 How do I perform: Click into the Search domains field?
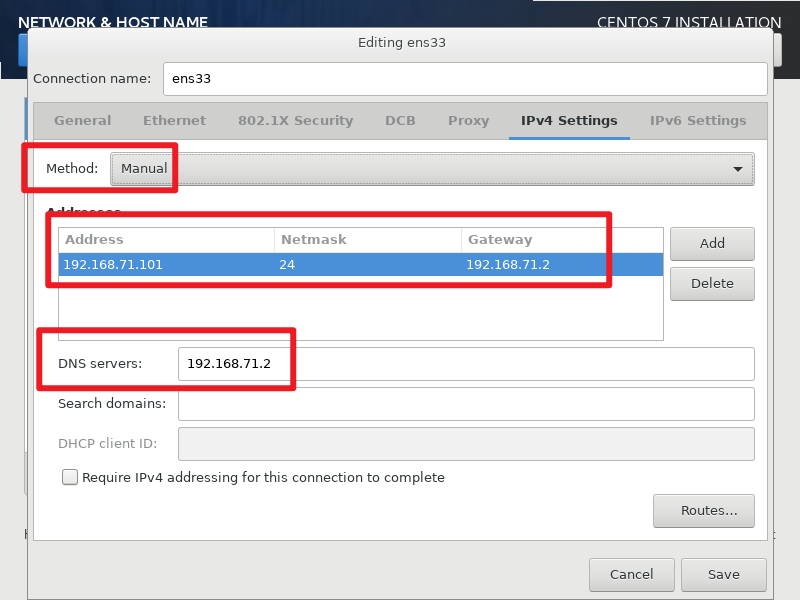pos(465,404)
